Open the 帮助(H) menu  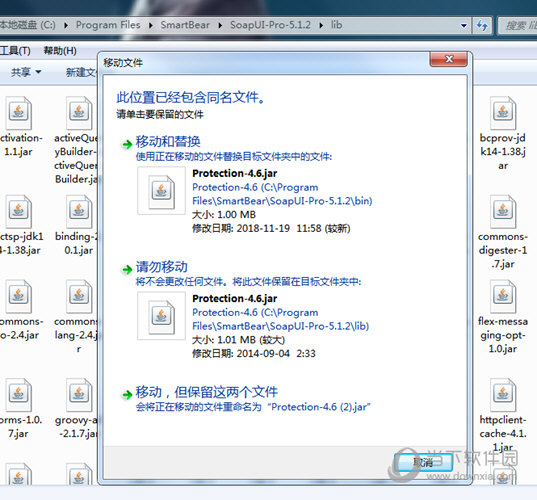(60, 51)
